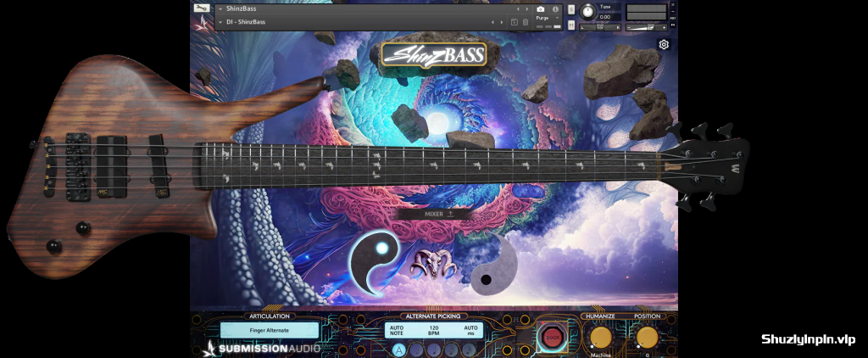The height and width of the screenshot is (358, 868).
Task: Click the AUTO NOTE picking setting
Action: click(397, 330)
